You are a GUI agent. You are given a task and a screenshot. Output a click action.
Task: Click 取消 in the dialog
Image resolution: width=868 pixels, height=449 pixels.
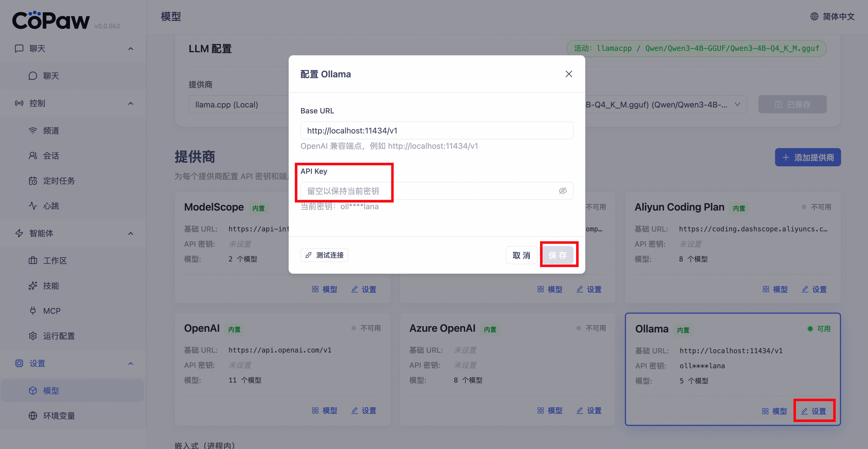click(521, 255)
